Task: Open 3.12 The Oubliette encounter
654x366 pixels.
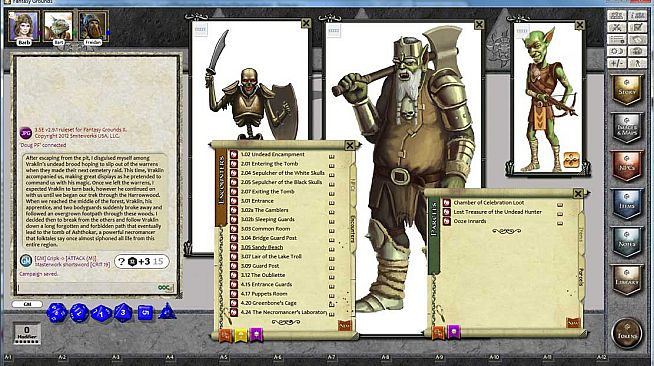Action: 263,275
